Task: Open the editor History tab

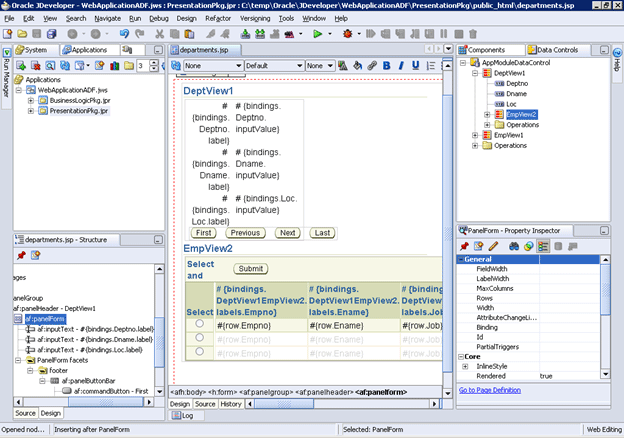Action: tap(231, 404)
